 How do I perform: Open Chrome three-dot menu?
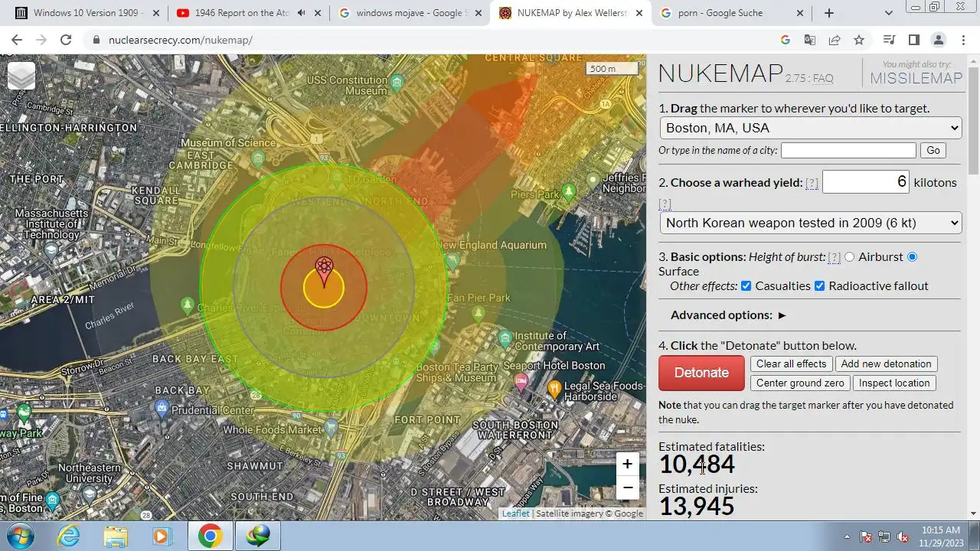pos(962,40)
